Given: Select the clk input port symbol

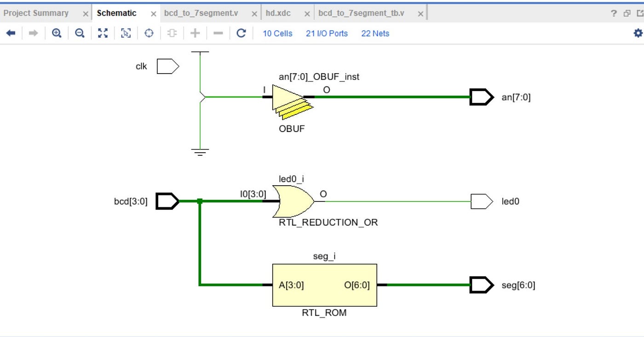Looking at the screenshot, I should point(167,66).
